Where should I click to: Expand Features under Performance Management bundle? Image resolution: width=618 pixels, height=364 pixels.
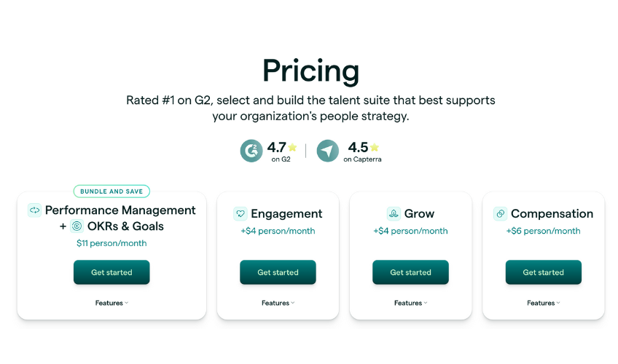(112, 303)
